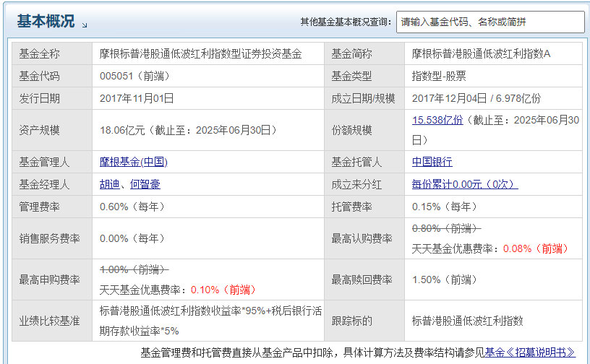Screen dimensions: 590x364
Task: Open the 15.538亿份 share size link
Action: point(437,120)
